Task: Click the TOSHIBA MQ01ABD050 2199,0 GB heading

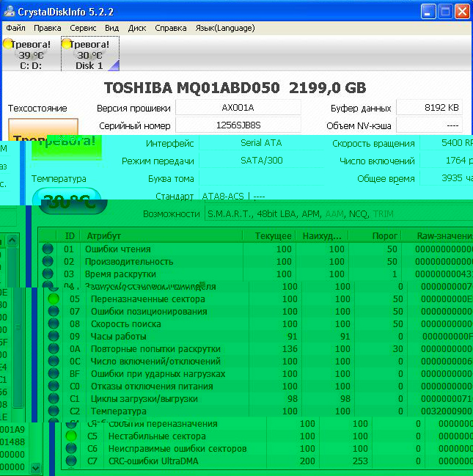Action: (x=235, y=88)
